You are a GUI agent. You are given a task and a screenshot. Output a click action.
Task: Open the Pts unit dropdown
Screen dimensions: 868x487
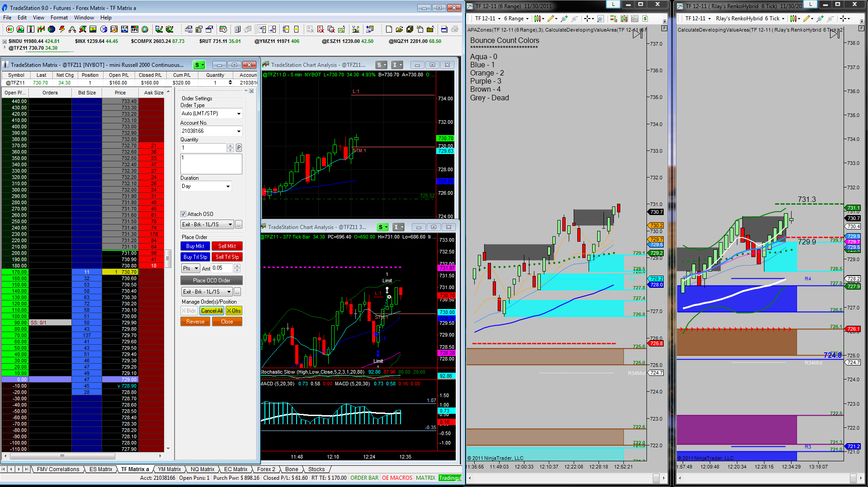click(x=190, y=268)
